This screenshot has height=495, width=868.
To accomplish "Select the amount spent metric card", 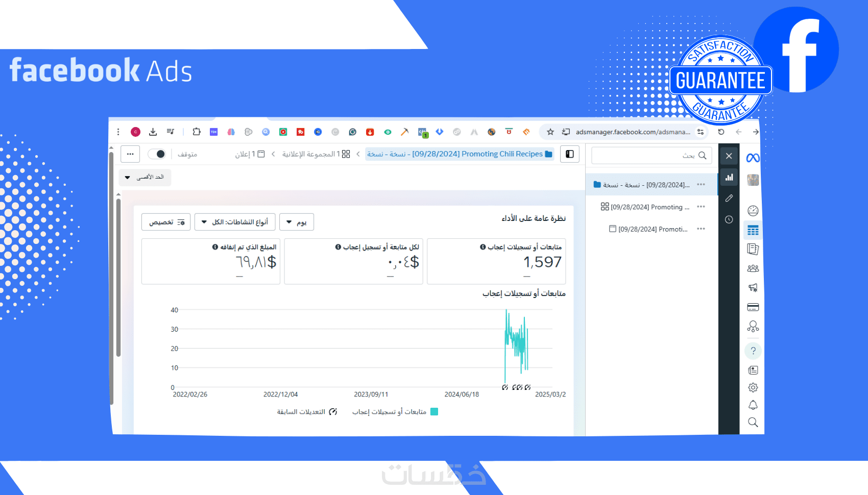I will click(x=211, y=261).
